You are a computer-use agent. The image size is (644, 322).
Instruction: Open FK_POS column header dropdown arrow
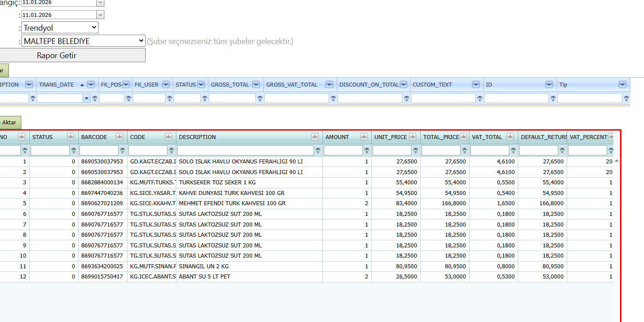[x=126, y=84]
